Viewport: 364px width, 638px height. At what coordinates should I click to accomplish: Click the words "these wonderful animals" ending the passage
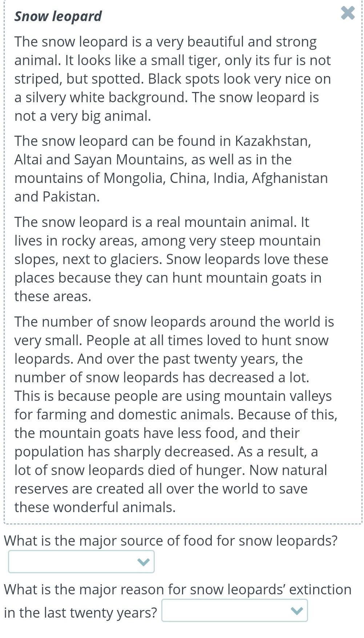[x=95, y=507]
